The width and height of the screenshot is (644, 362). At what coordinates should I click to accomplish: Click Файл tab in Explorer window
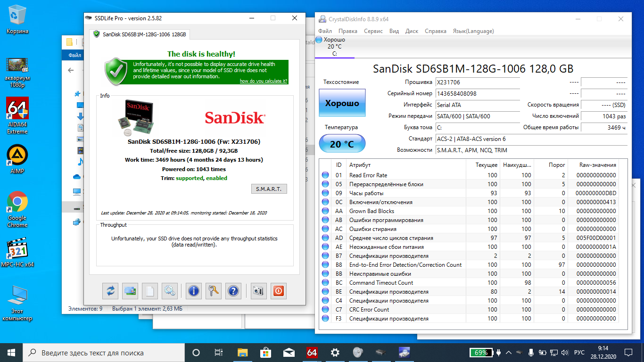pyautogui.click(x=74, y=55)
